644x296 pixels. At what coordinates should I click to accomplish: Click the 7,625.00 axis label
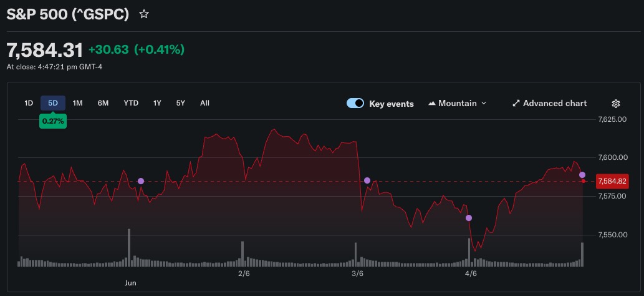612,119
